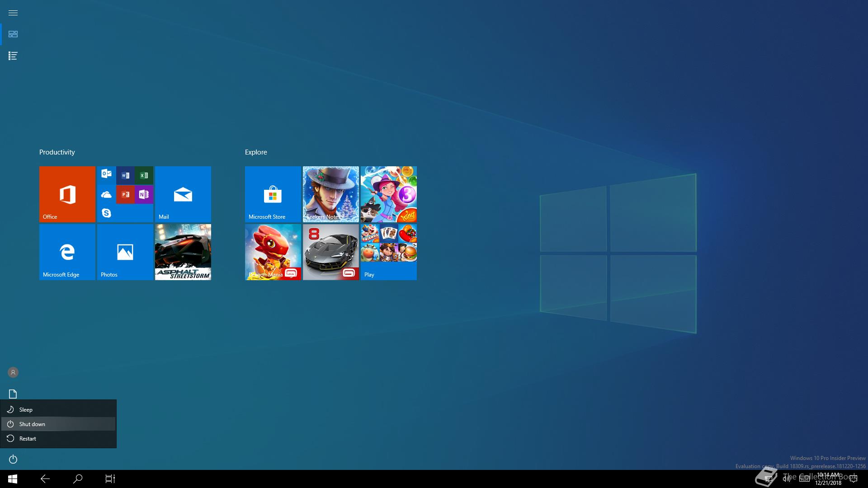Open the Office tile

point(67,194)
